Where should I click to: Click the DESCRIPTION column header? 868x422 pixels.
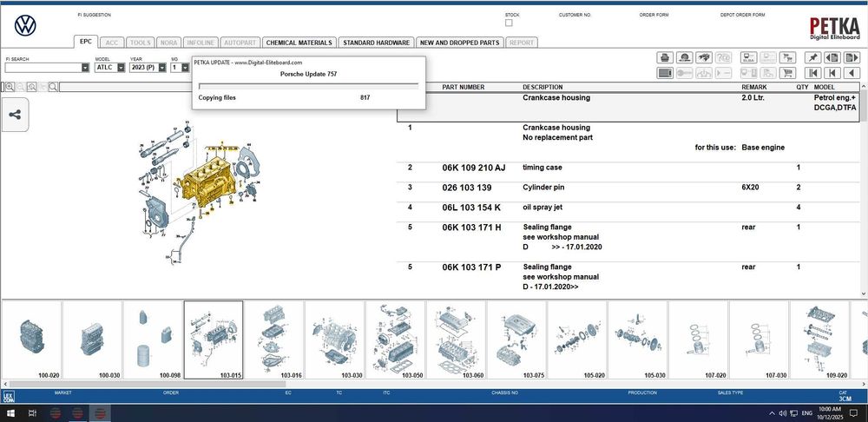pyautogui.click(x=542, y=87)
